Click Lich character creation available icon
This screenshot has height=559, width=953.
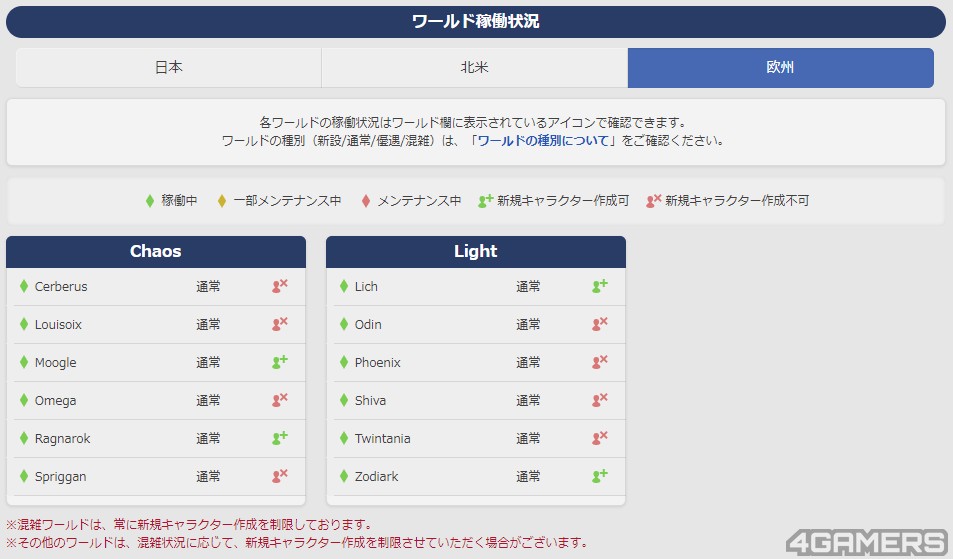(x=600, y=286)
